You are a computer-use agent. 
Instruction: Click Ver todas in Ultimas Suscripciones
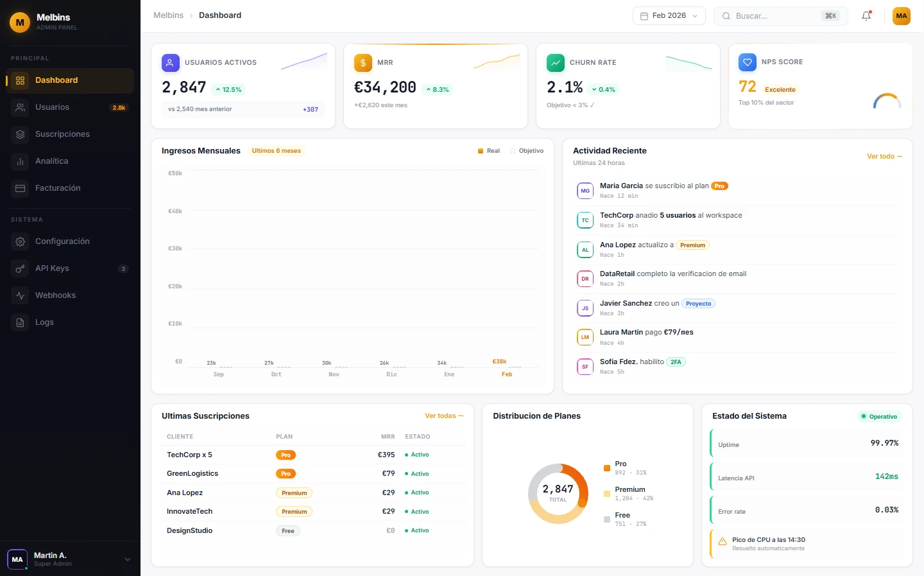444,415
